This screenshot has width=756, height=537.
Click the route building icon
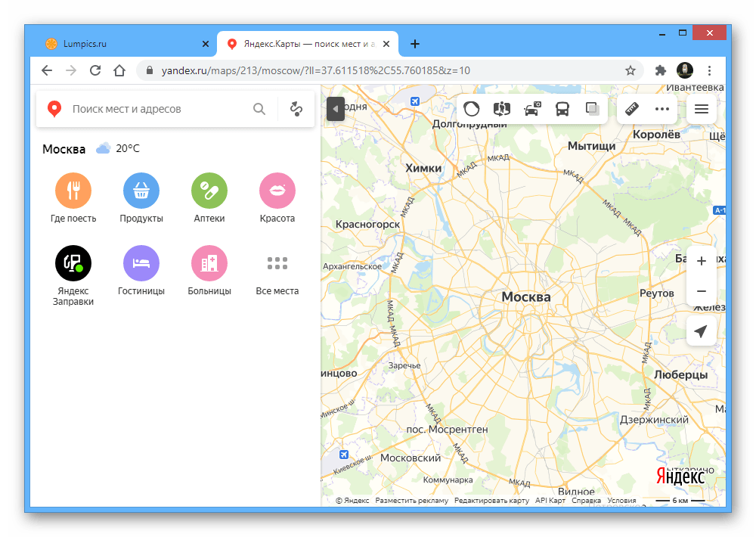click(x=296, y=109)
